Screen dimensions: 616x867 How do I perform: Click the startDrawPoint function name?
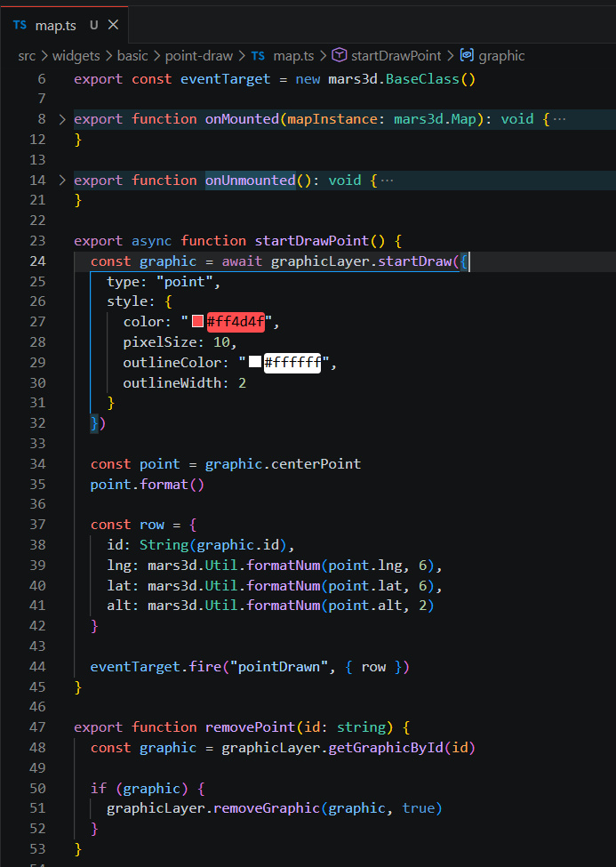(x=312, y=241)
